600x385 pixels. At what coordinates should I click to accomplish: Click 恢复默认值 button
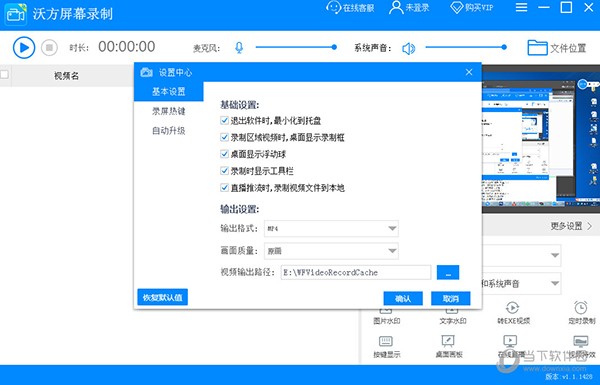163,297
